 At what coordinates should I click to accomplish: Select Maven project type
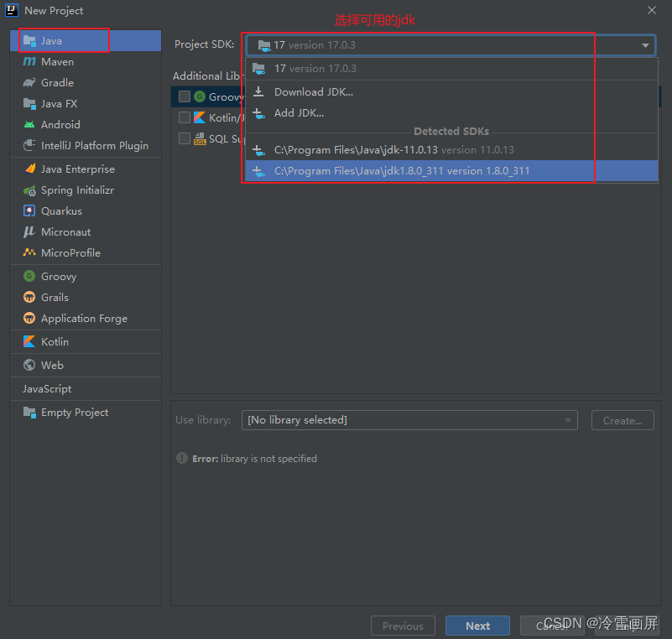[86, 62]
